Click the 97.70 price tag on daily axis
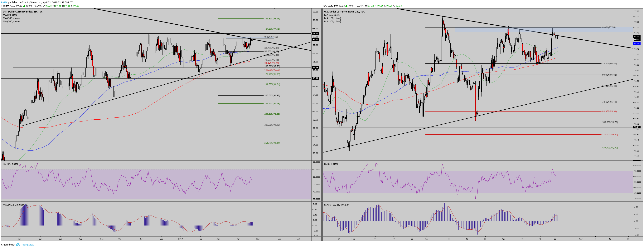 (315, 33)
